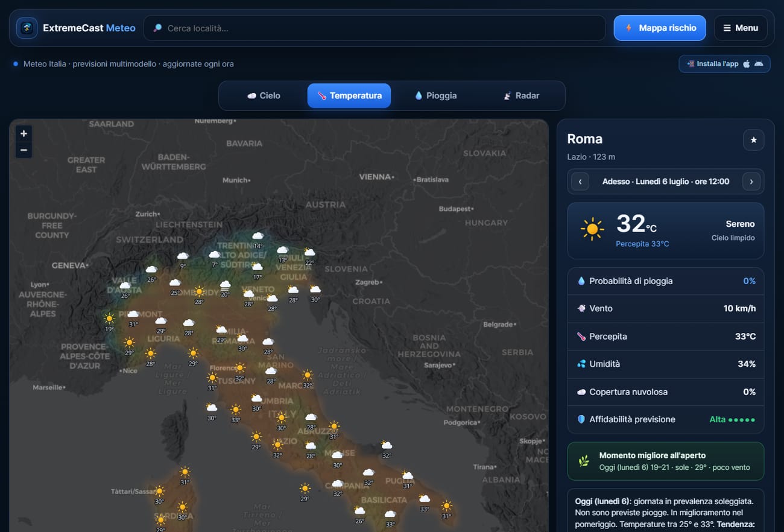Click the Percepita 33°C text under temperature

[642, 244]
